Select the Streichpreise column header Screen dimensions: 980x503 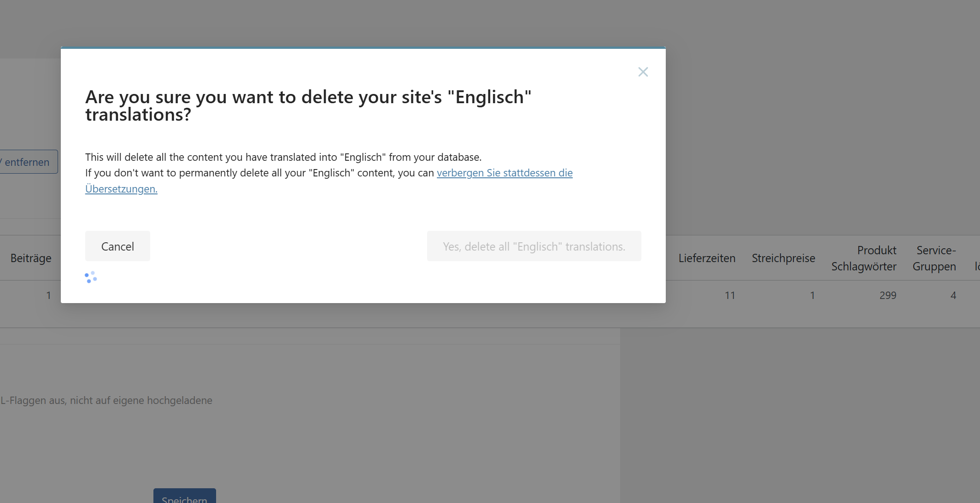click(783, 258)
